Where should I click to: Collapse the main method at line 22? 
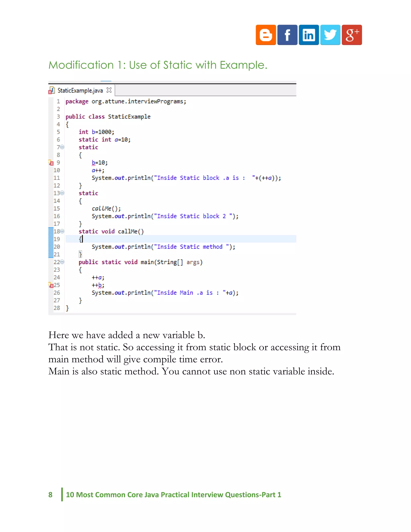coord(62,262)
